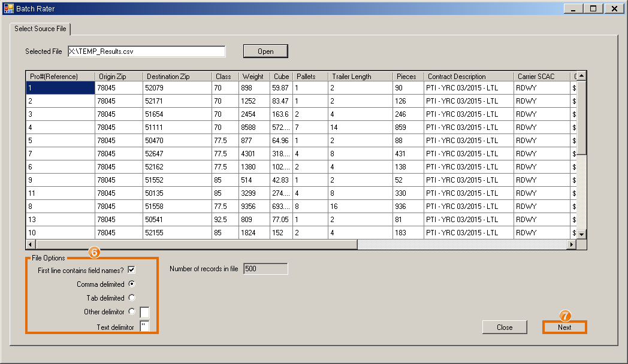Screen dimensions: 628x364
Task: Click cube cell 64.96
Action: 282,141
